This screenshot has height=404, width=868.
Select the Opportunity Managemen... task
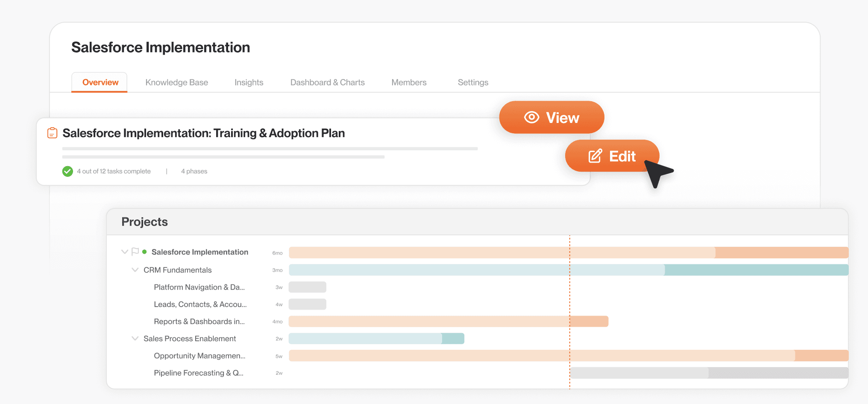click(x=199, y=356)
